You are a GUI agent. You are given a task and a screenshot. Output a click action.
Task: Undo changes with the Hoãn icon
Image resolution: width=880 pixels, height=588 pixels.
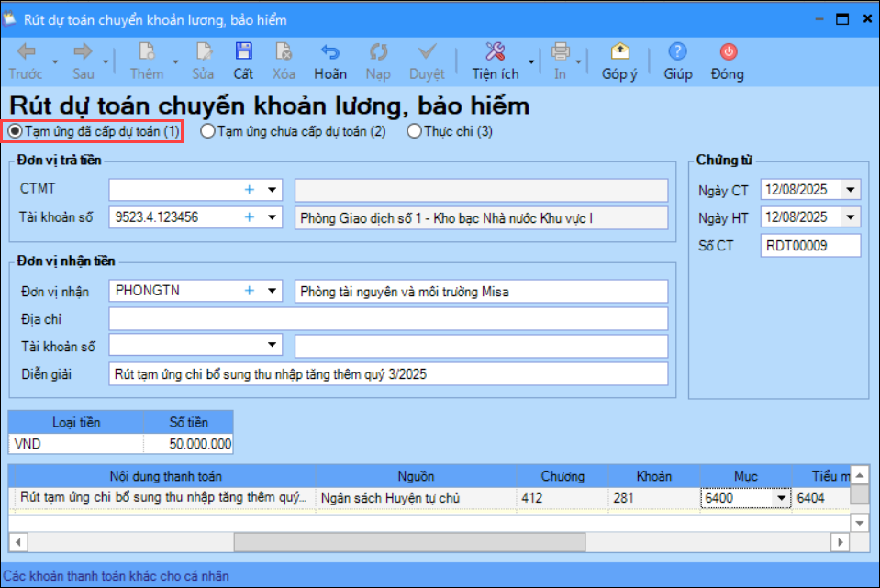pyautogui.click(x=330, y=51)
